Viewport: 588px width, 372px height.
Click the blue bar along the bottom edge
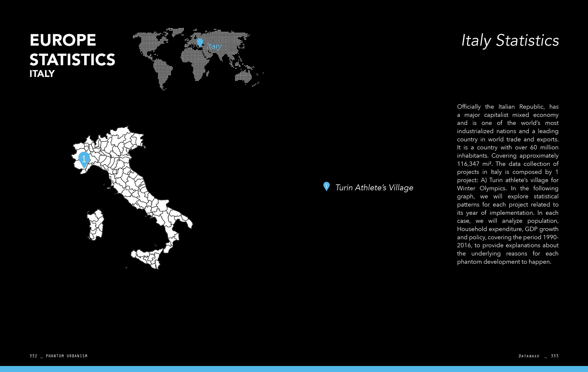[x=294, y=369]
